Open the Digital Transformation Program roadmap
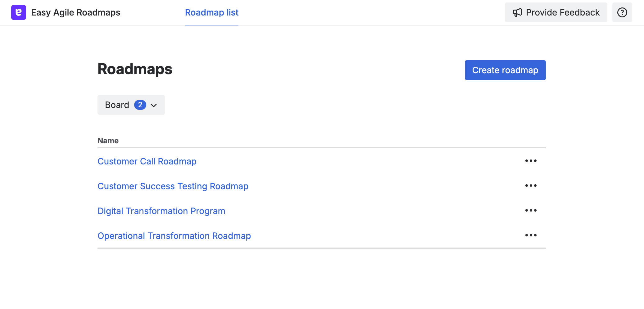Screen dimensions: 644x309 (161, 211)
